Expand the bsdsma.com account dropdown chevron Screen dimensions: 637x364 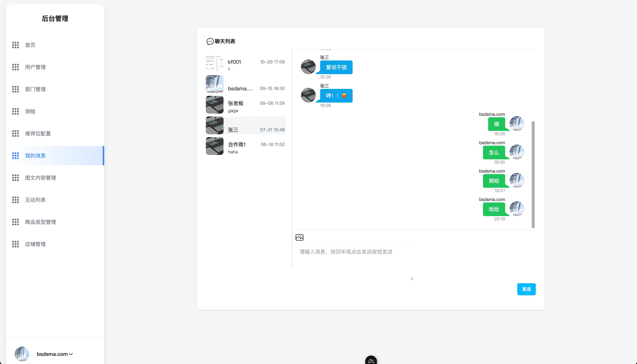coord(71,354)
